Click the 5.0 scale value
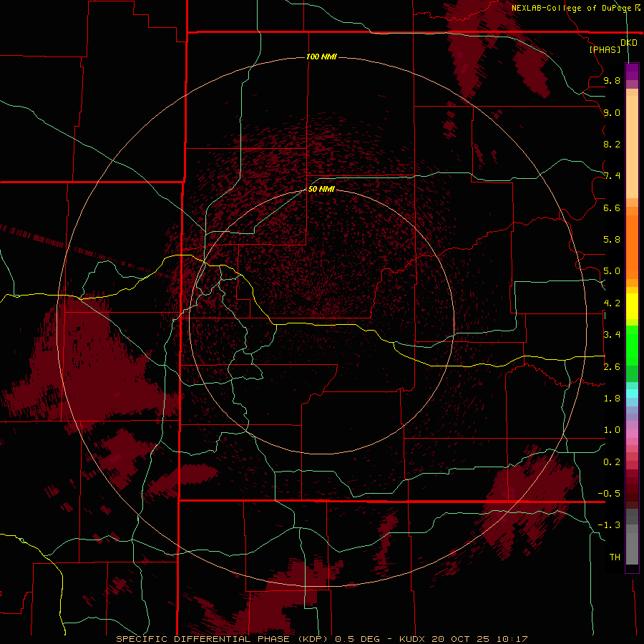 point(612,271)
